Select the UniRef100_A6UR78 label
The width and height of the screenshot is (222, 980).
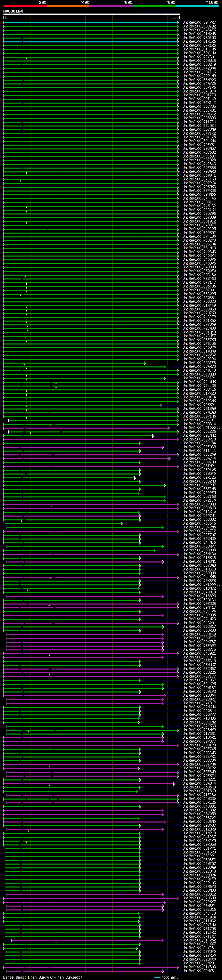coord(199,439)
